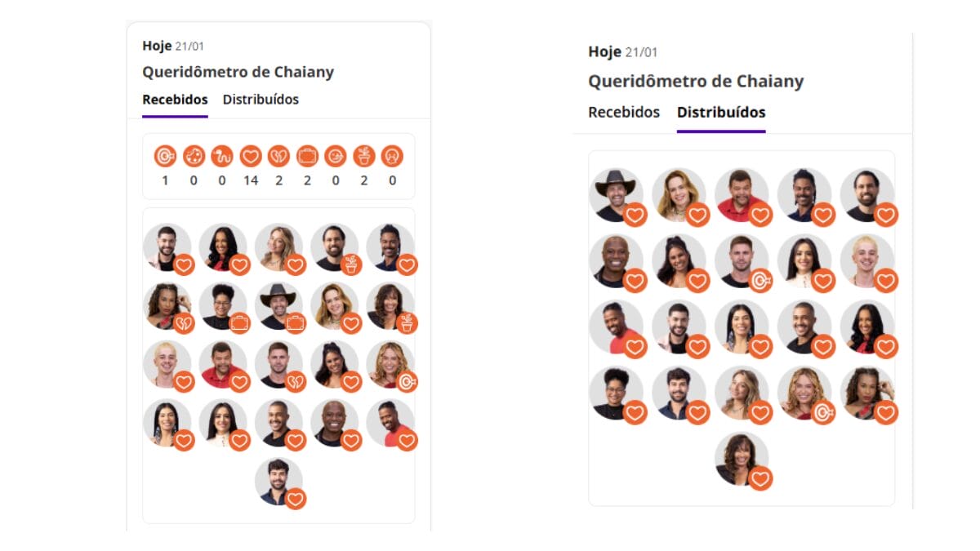Click the active Distribuídos tab in right panel
This screenshot has height=551, width=980.
tap(721, 112)
